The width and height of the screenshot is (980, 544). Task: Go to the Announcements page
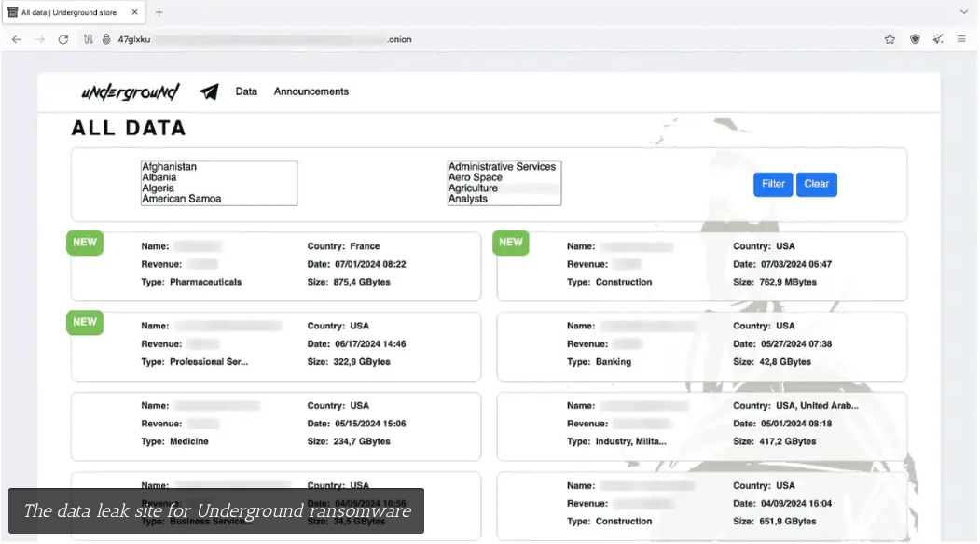tap(311, 91)
